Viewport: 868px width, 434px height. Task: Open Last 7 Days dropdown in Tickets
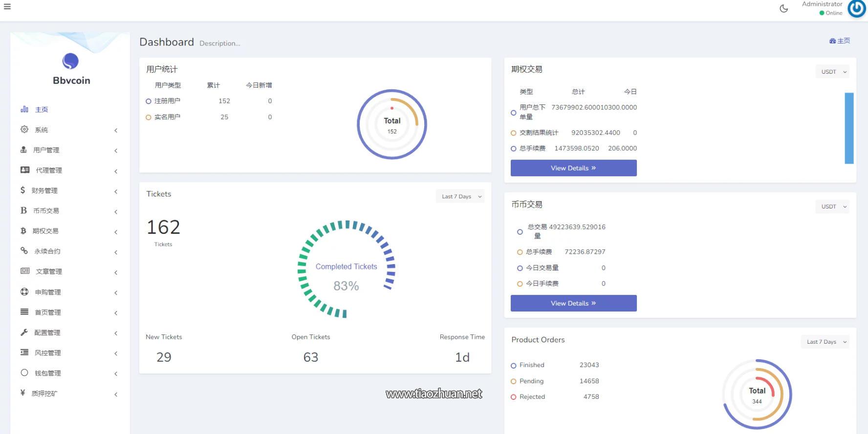click(x=460, y=196)
